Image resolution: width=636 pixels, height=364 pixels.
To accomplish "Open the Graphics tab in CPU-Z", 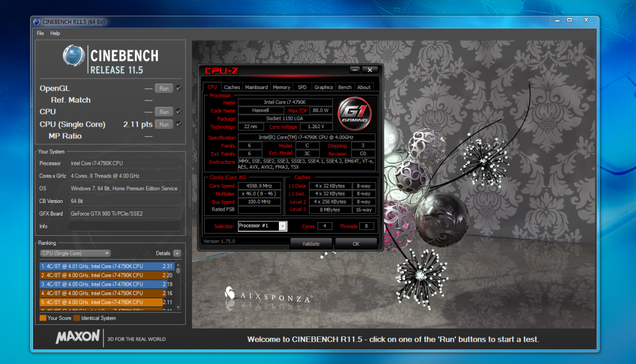I will click(x=323, y=87).
